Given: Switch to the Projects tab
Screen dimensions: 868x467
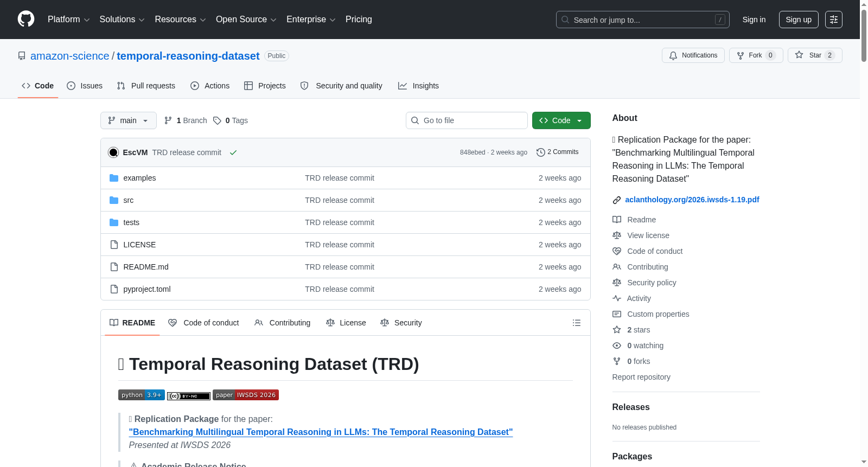Looking at the screenshot, I should pos(265,86).
